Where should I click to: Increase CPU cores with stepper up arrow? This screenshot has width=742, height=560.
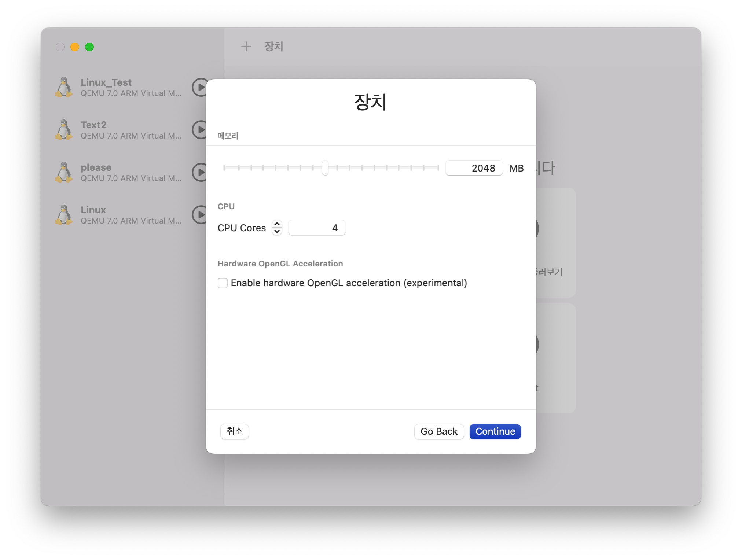(277, 224)
